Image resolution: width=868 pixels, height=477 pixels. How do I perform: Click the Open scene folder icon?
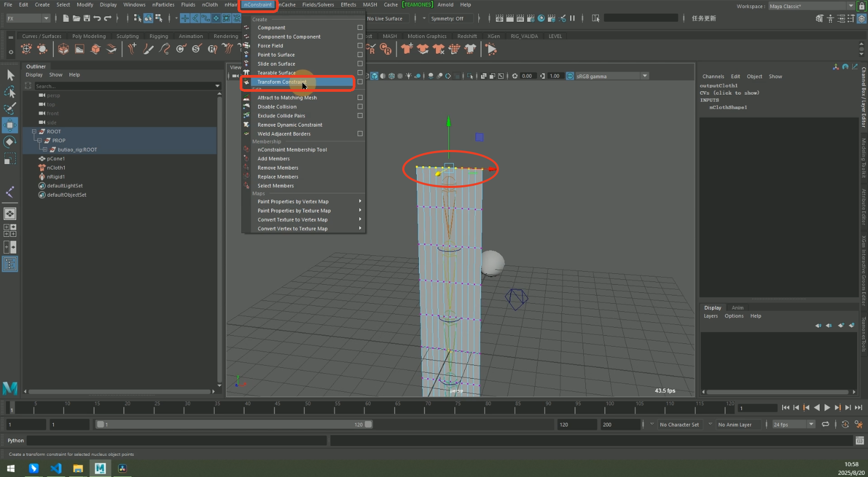click(76, 18)
